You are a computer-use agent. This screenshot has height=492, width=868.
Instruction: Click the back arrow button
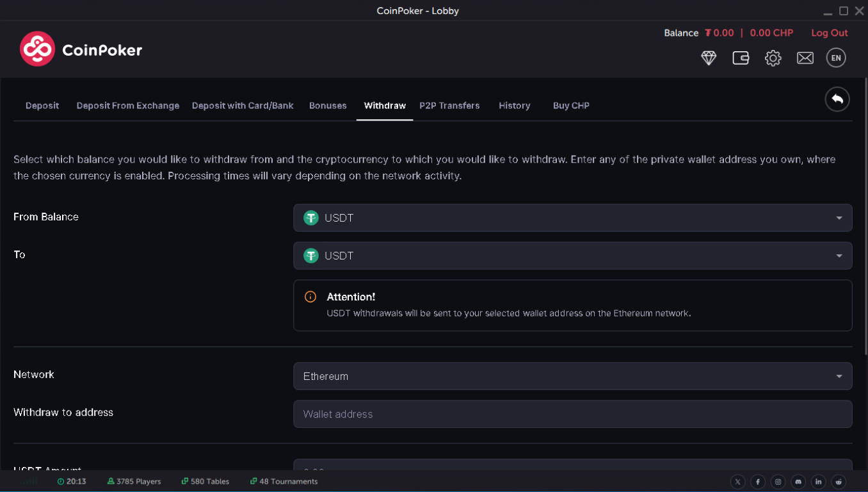point(837,99)
